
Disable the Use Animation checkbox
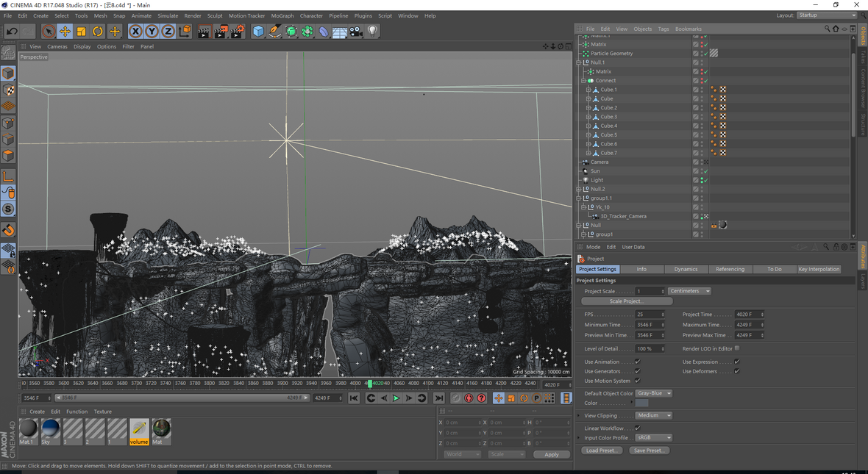coord(638,362)
